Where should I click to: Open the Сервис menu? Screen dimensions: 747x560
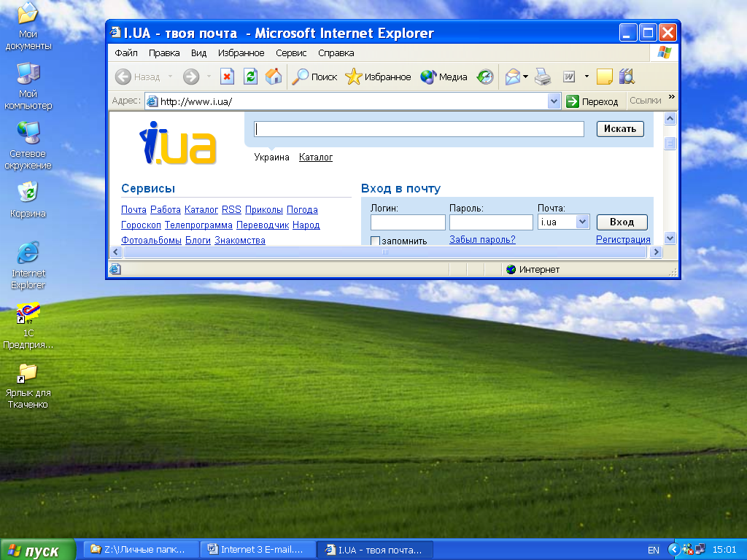pyautogui.click(x=291, y=52)
